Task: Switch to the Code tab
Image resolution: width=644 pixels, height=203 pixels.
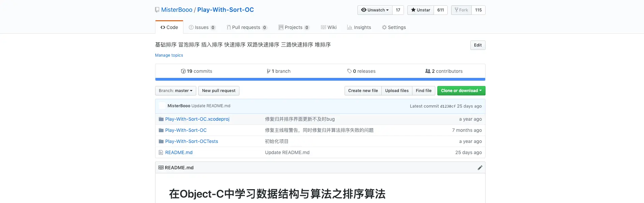Action: (x=169, y=27)
